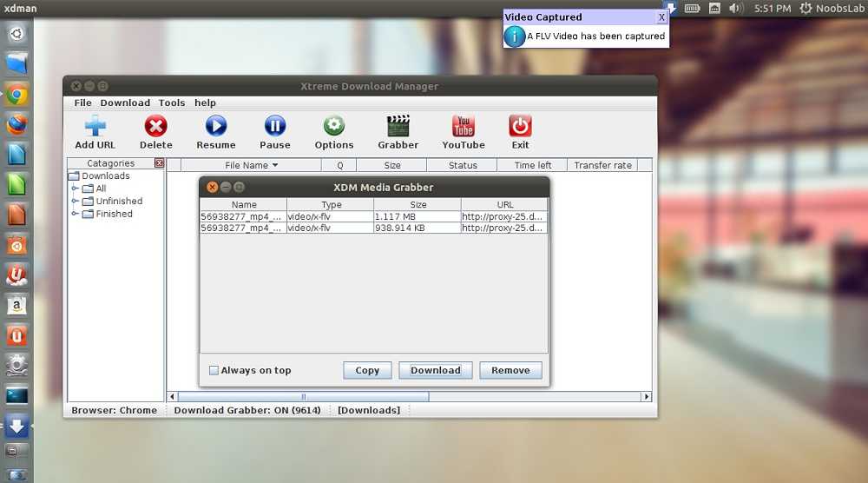The image size is (868, 483).
Task: Click the Pause toolbar icon
Action: (x=274, y=126)
